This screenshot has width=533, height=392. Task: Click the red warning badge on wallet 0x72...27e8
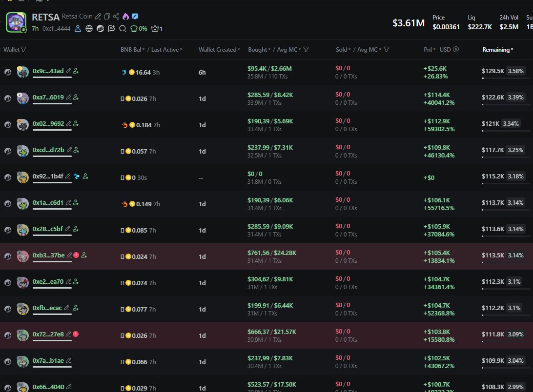coord(76,334)
